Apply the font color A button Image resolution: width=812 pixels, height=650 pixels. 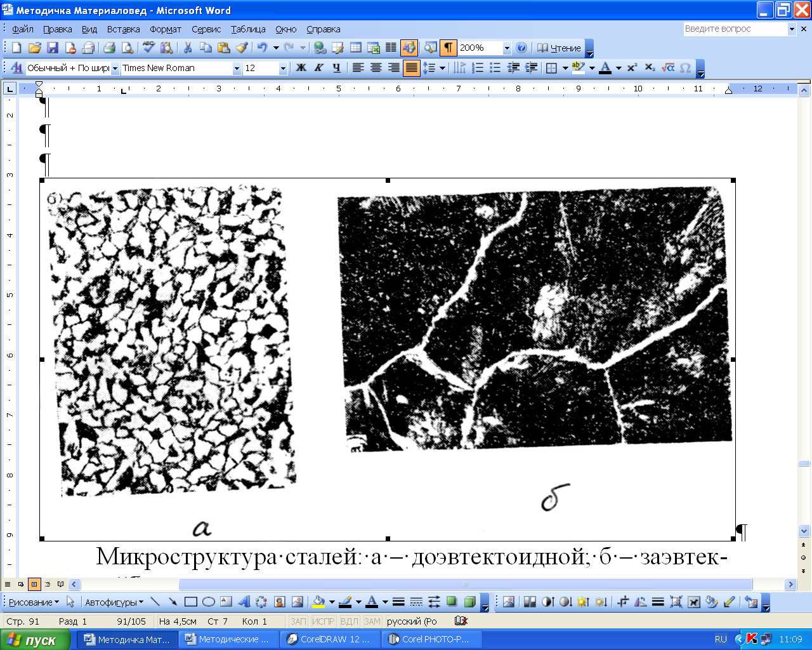point(605,68)
